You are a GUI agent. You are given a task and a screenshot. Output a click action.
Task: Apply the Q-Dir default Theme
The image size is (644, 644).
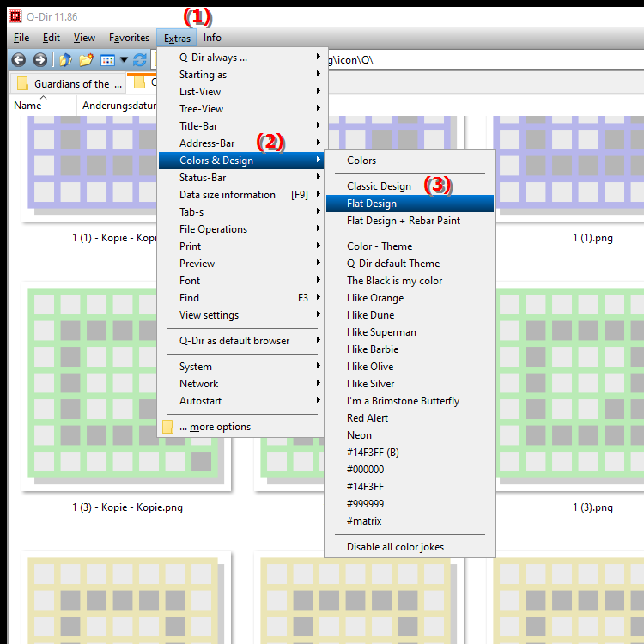click(410, 264)
